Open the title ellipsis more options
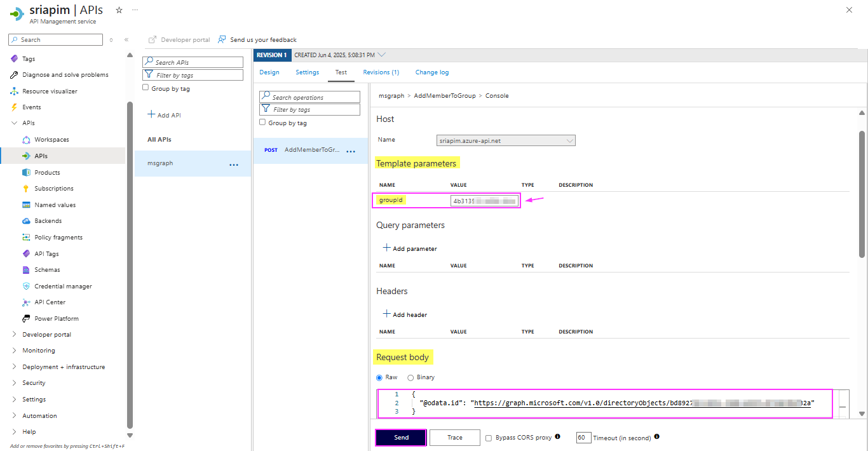 [x=135, y=10]
